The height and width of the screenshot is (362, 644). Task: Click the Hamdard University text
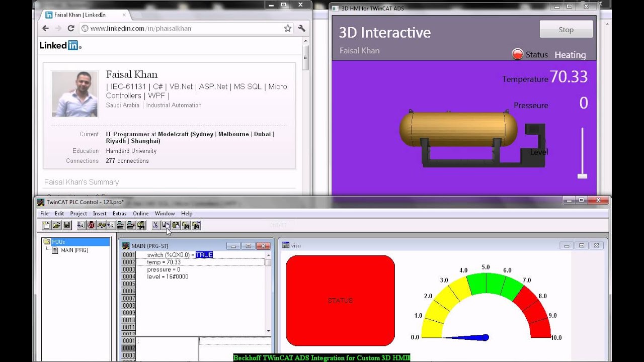tap(131, 151)
